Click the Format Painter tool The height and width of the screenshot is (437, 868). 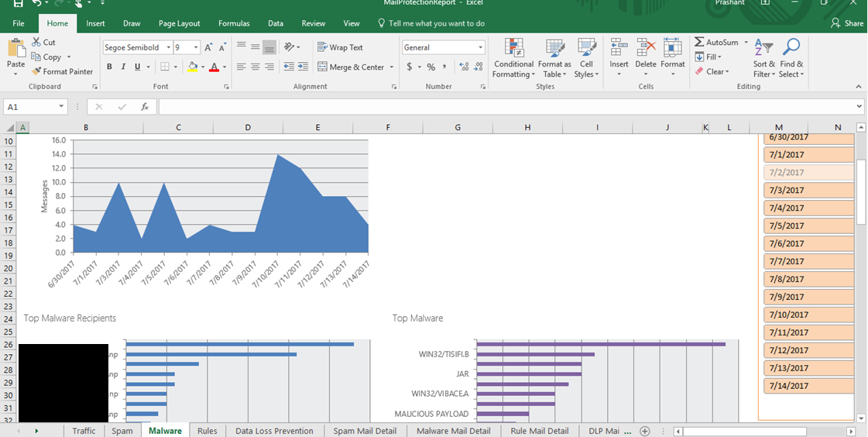(62, 71)
